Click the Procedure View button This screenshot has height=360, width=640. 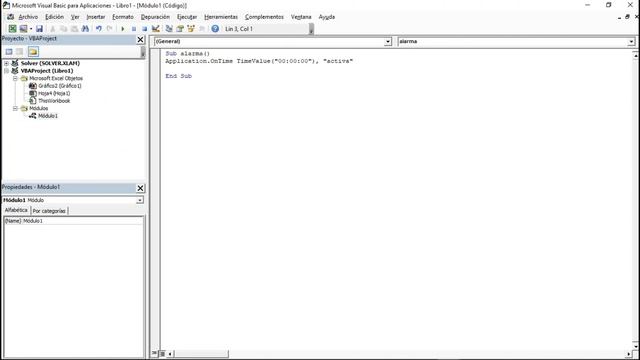pyautogui.click(x=155, y=353)
